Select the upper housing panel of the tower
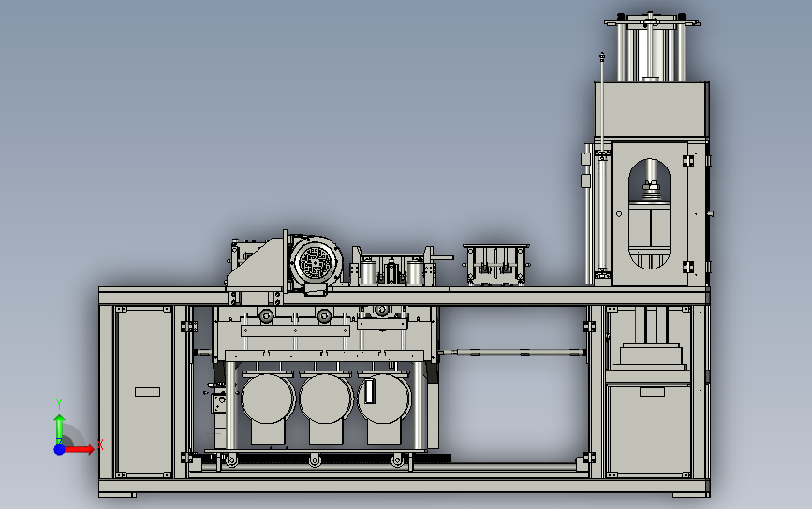 click(652, 109)
